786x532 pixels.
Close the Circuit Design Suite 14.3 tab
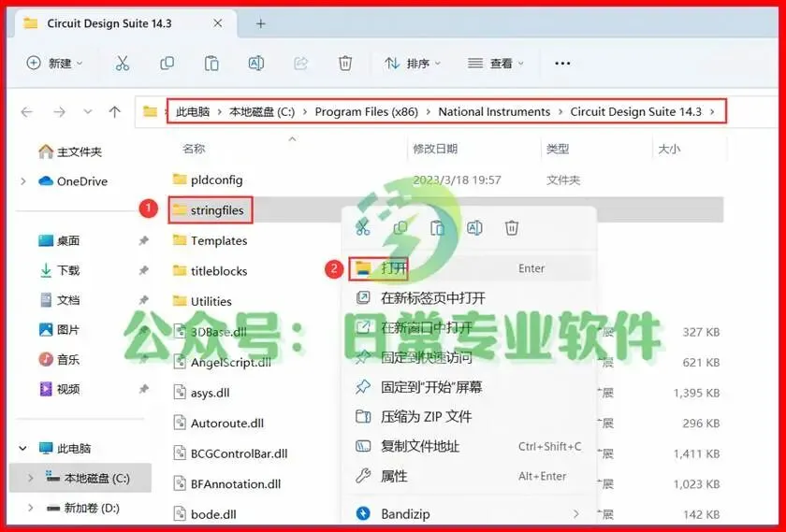click(x=217, y=23)
